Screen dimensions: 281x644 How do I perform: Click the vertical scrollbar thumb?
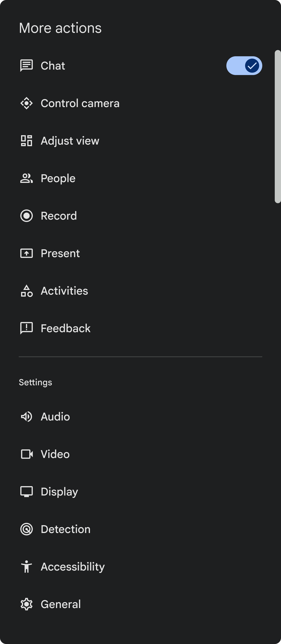[x=277, y=126]
